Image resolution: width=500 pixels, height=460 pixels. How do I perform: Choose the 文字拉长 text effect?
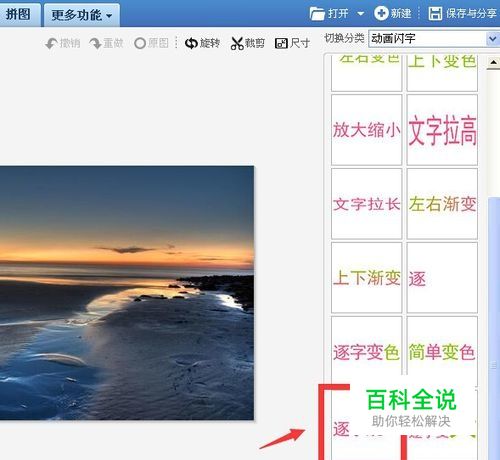click(x=366, y=204)
